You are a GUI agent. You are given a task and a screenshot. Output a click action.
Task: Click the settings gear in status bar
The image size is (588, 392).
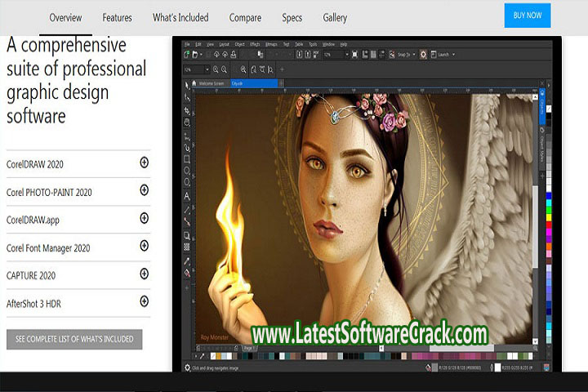point(187,367)
